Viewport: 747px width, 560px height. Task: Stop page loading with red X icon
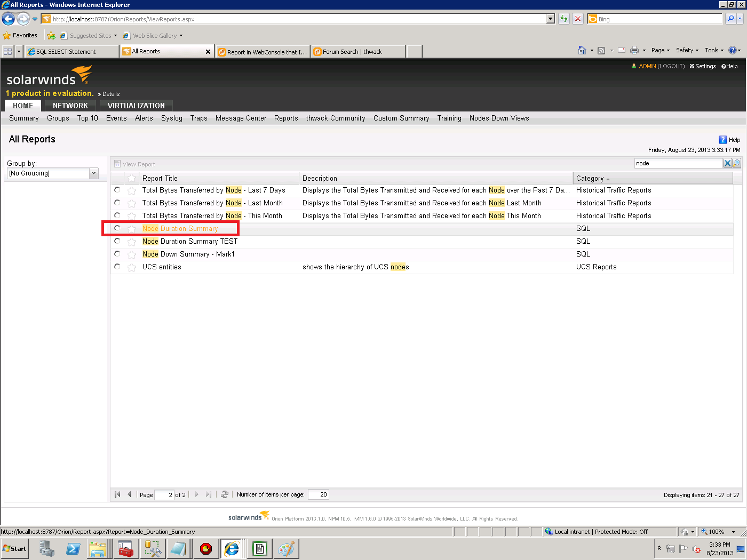tap(578, 19)
